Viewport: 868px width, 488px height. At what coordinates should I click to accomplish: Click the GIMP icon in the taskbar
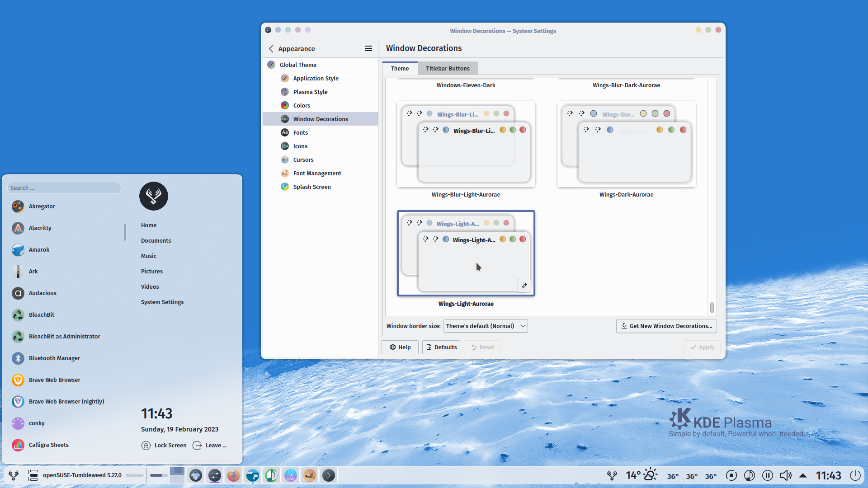(x=310, y=475)
